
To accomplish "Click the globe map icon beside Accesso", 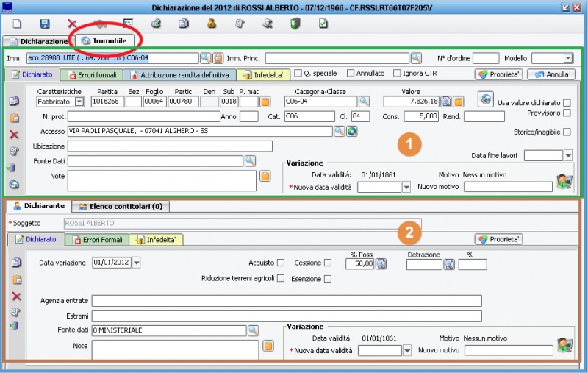I will [351, 131].
